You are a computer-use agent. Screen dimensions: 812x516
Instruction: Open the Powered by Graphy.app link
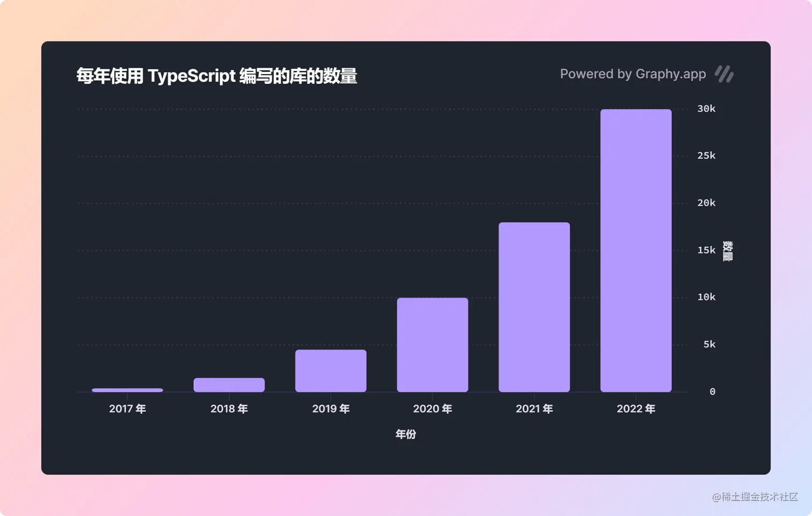[634, 74]
